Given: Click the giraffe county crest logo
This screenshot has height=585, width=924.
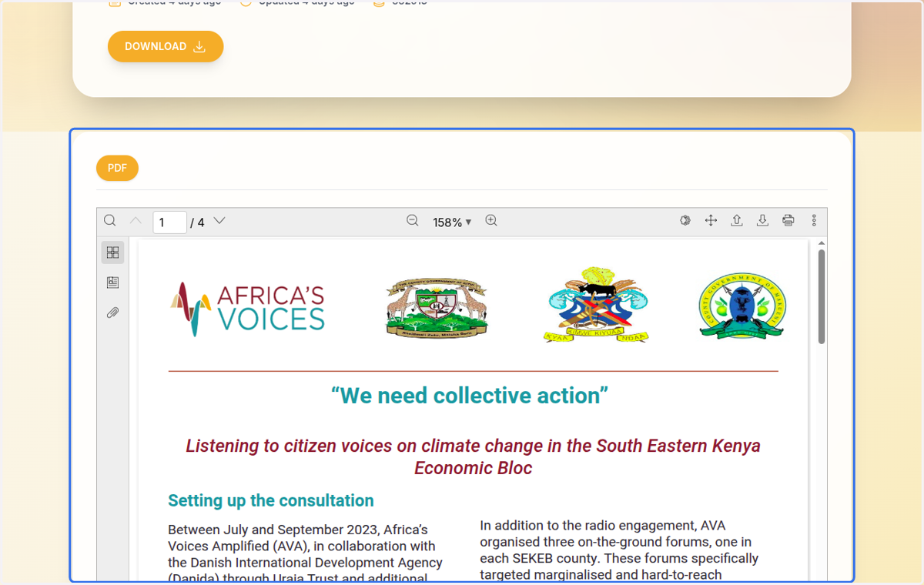Looking at the screenshot, I should click(437, 307).
